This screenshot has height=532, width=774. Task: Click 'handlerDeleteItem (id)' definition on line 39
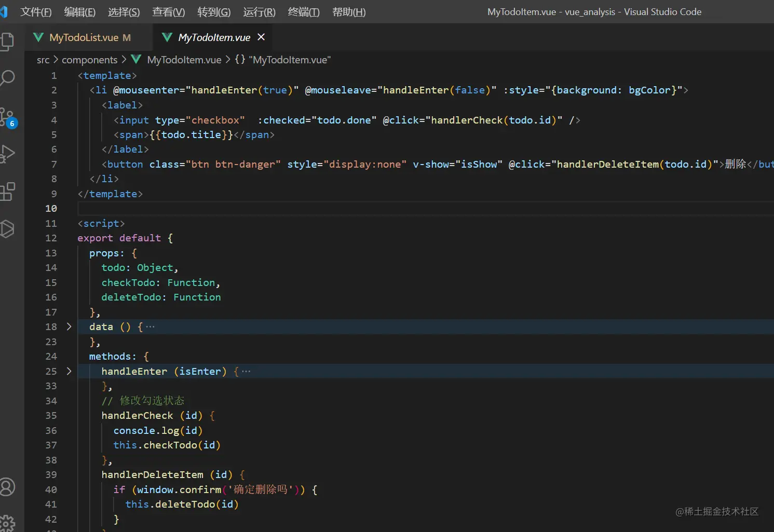[x=167, y=475]
